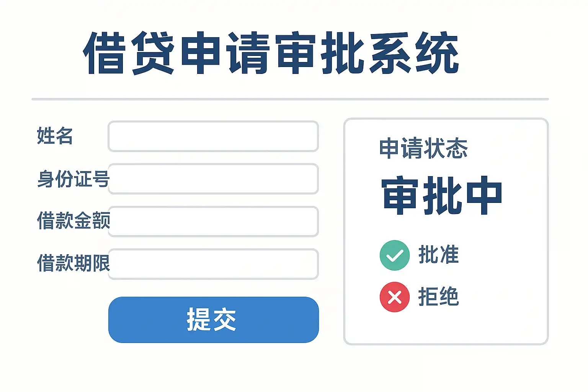Click the 借贷申请审批系统 page title
The height and width of the screenshot is (392, 588).
pyautogui.click(x=271, y=53)
